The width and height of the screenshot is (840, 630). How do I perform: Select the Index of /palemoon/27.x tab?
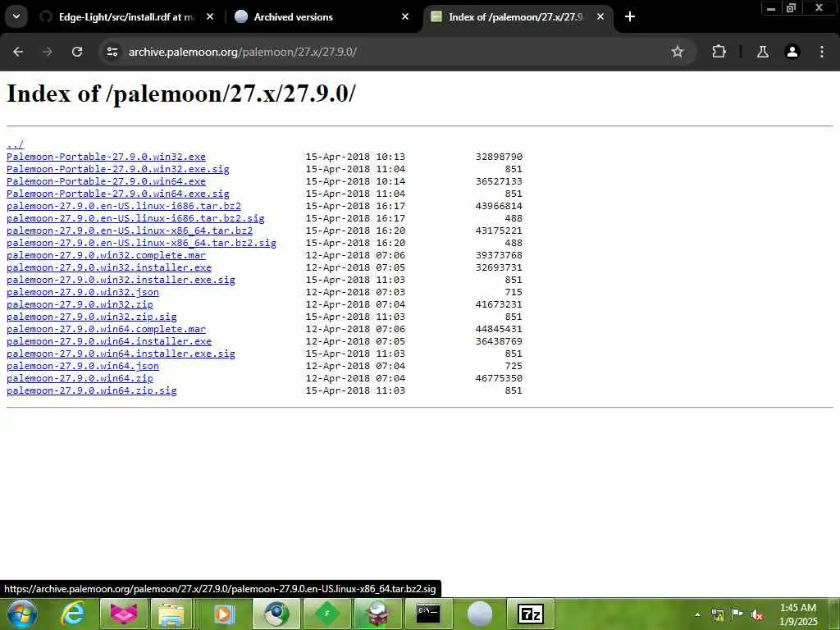click(x=517, y=17)
